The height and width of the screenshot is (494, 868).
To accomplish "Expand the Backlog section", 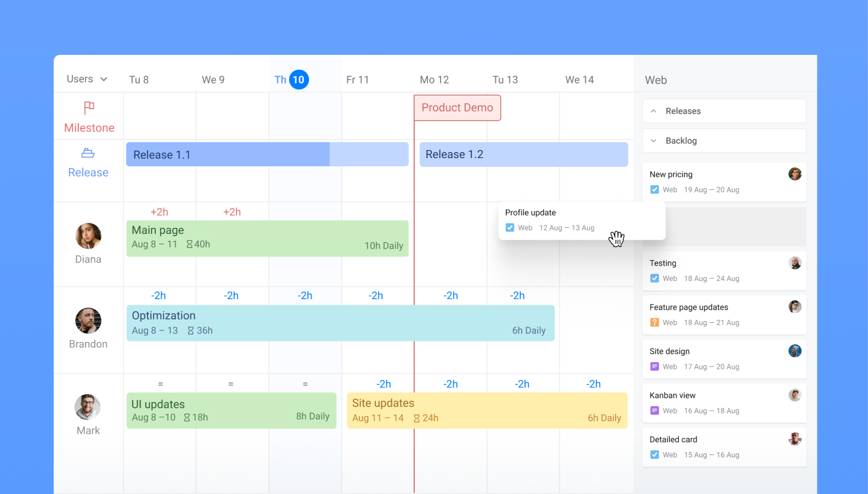I will 724,141.
